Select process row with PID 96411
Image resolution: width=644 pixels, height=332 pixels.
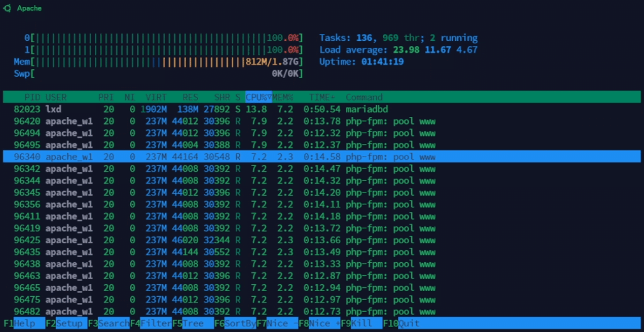321,216
